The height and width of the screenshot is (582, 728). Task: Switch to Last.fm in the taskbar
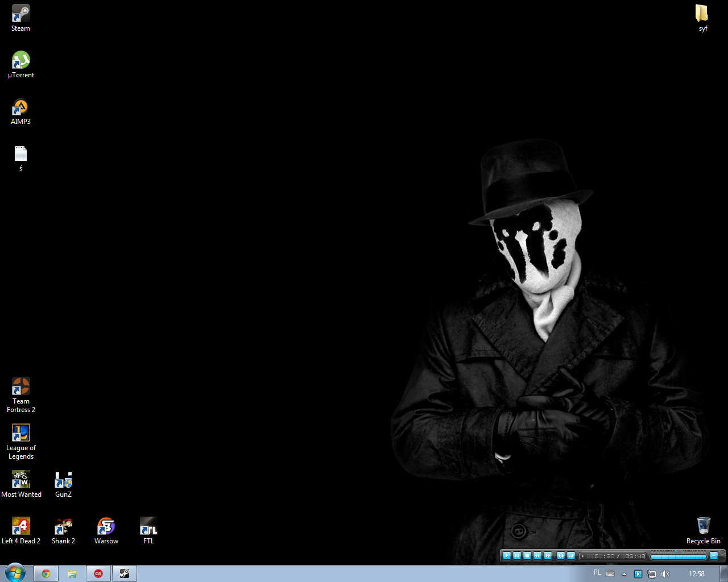pos(98,573)
